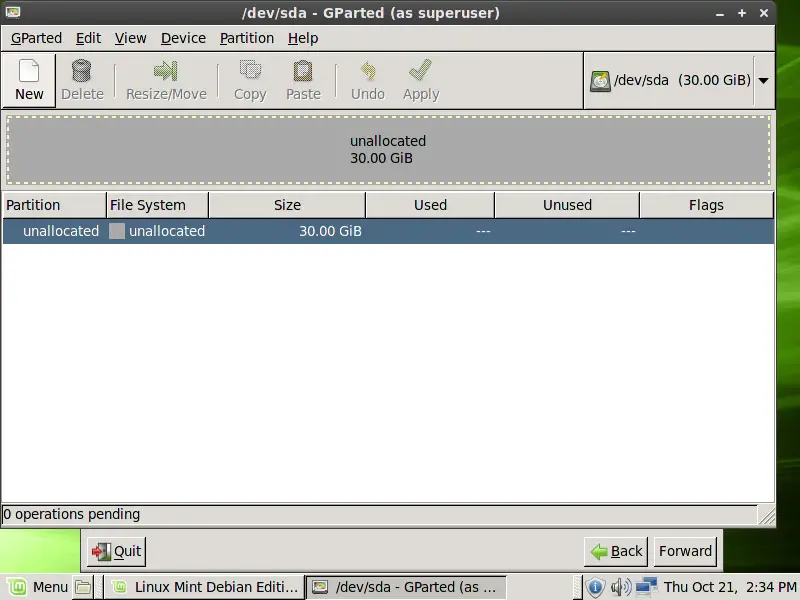Minimize the GParted window
The width and height of the screenshot is (800, 600).
coord(720,13)
